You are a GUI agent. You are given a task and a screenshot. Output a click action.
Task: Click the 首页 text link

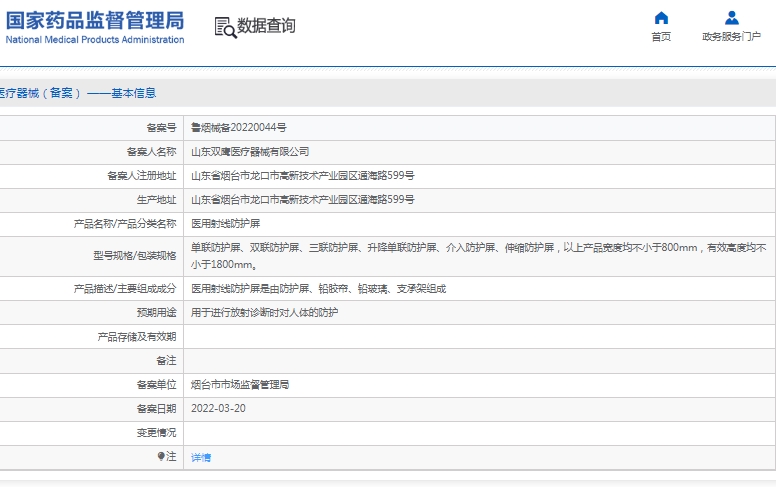click(661, 37)
